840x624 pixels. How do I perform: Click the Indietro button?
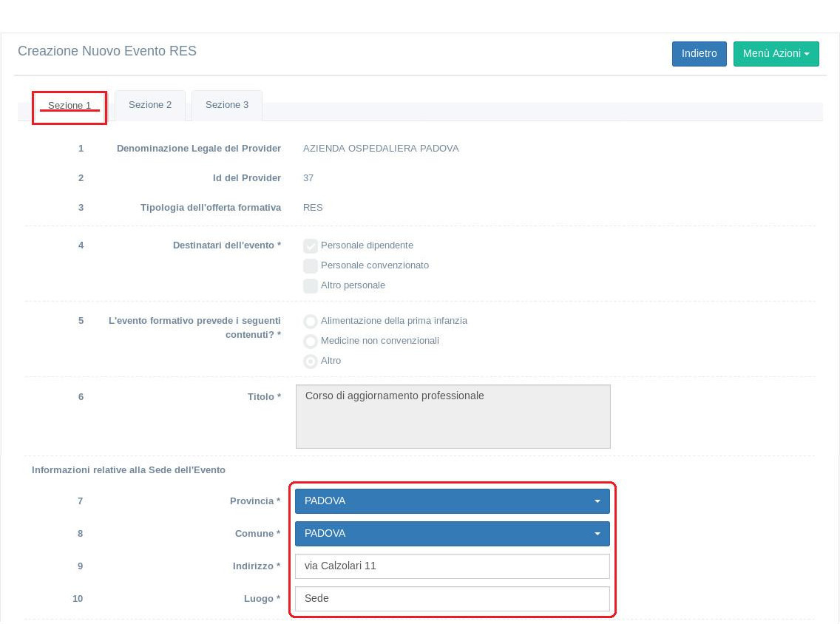(699, 54)
